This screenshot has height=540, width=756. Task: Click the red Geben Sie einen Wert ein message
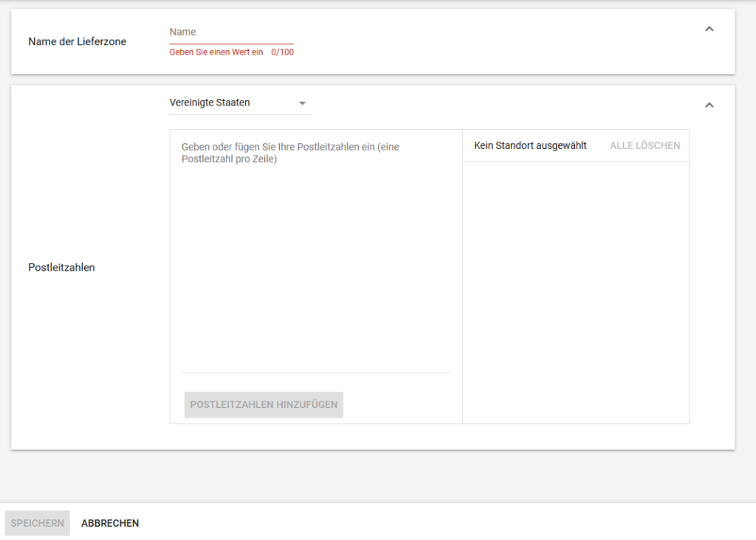[x=216, y=52]
